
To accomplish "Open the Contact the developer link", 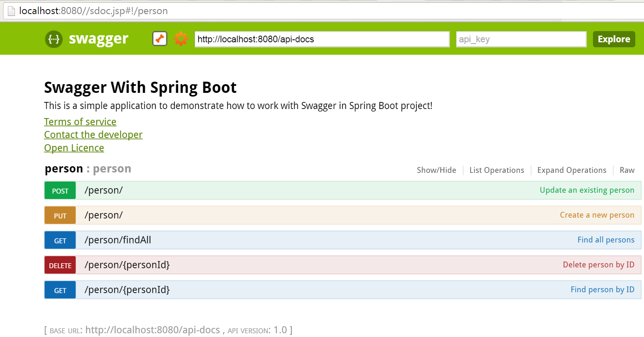I will click(93, 135).
